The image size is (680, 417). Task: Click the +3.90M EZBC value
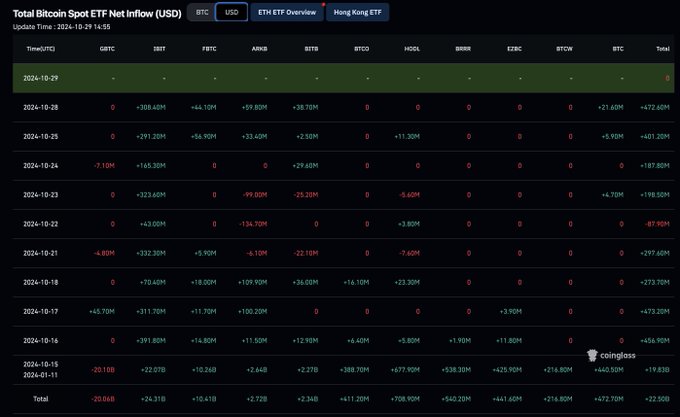tap(510, 312)
